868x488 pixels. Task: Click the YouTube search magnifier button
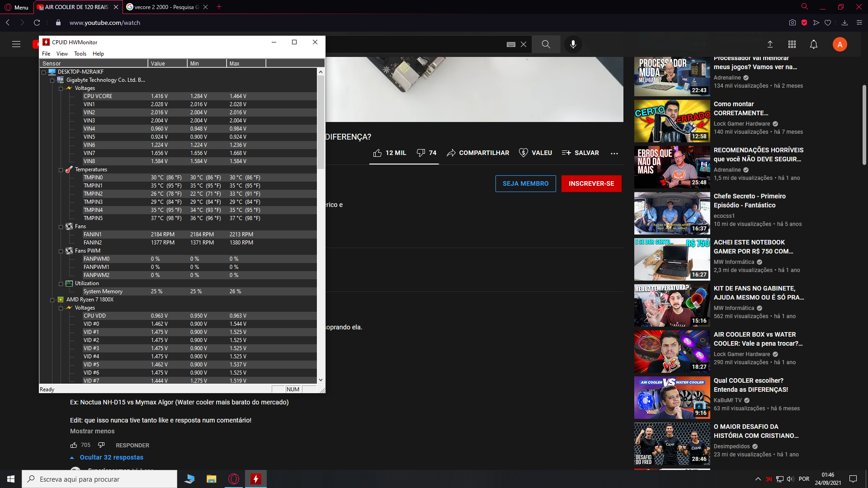[x=546, y=44]
